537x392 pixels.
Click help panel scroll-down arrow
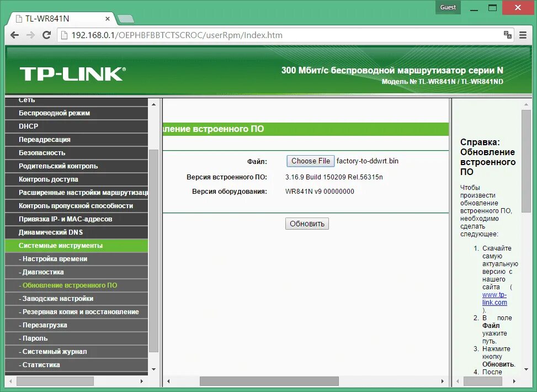tap(526, 369)
